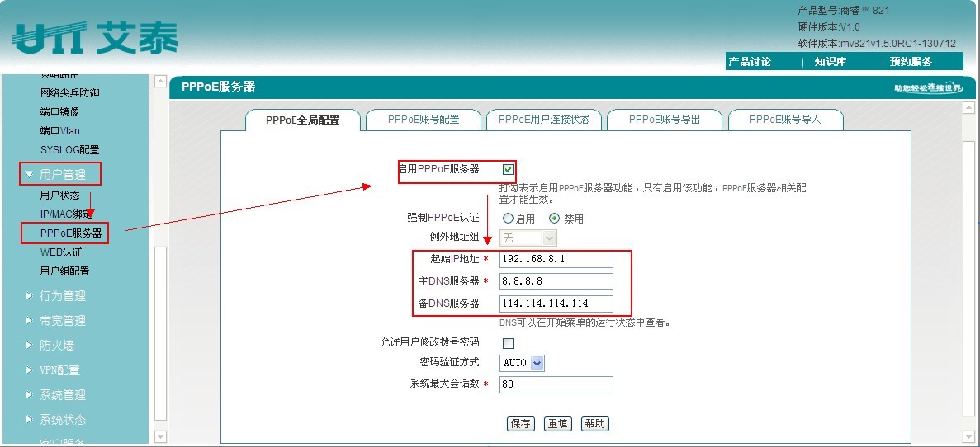Screen dimensions: 980x447
Task: Open 预约服务 link
Action: [x=911, y=62]
